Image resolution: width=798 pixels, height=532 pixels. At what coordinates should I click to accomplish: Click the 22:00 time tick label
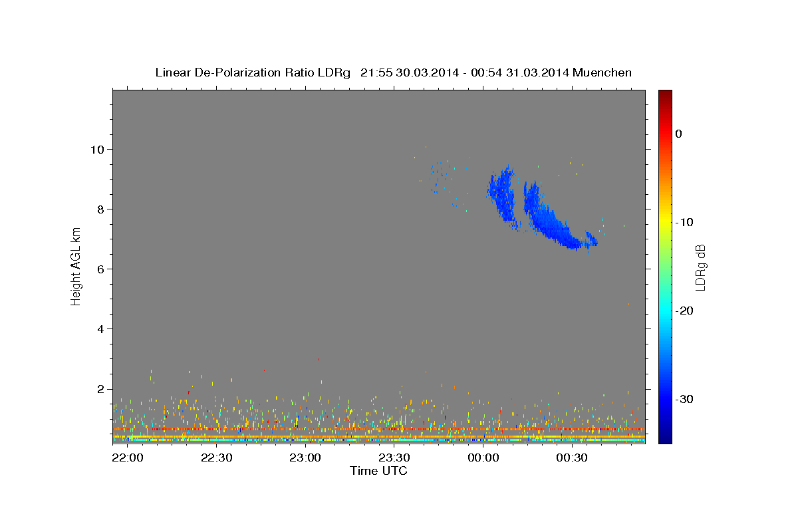coord(127,458)
